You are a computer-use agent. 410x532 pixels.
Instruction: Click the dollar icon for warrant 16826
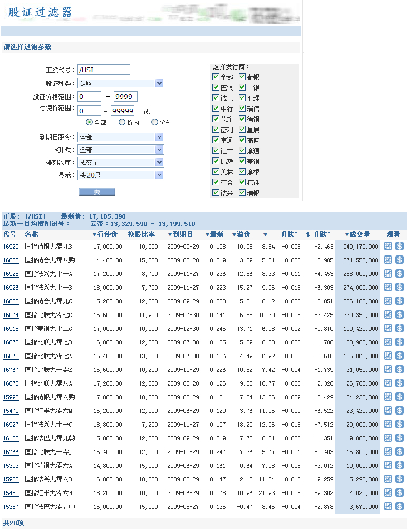(x=399, y=301)
